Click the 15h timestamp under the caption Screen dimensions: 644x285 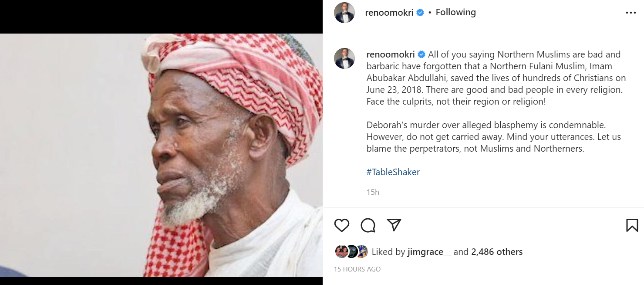[373, 192]
